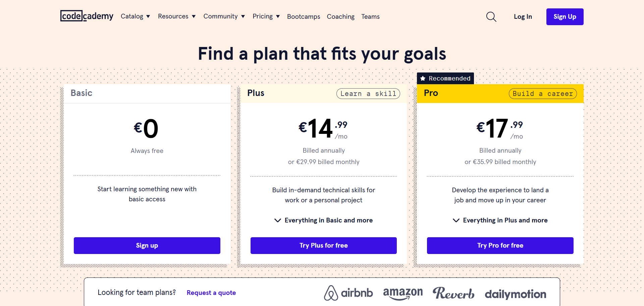Click the Reverb logo
Screen dimensions: 644x306
[453, 293]
